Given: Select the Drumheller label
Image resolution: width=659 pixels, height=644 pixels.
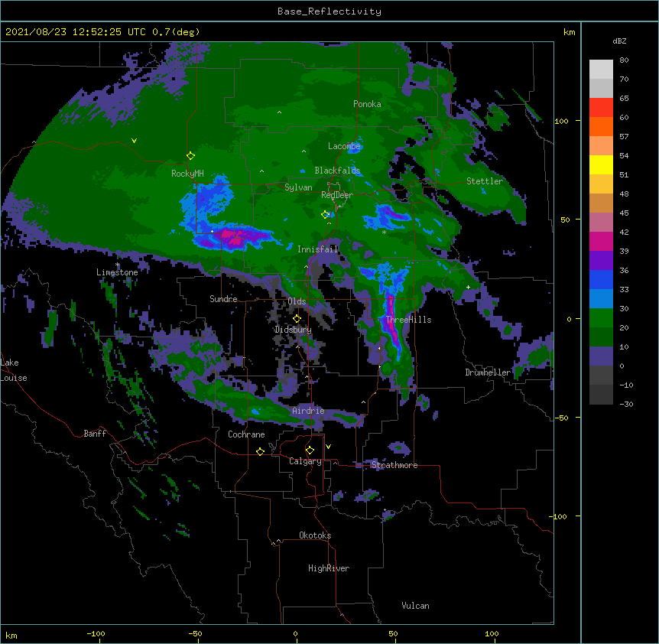Looking at the screenshot, I should [x=488, y=372].
